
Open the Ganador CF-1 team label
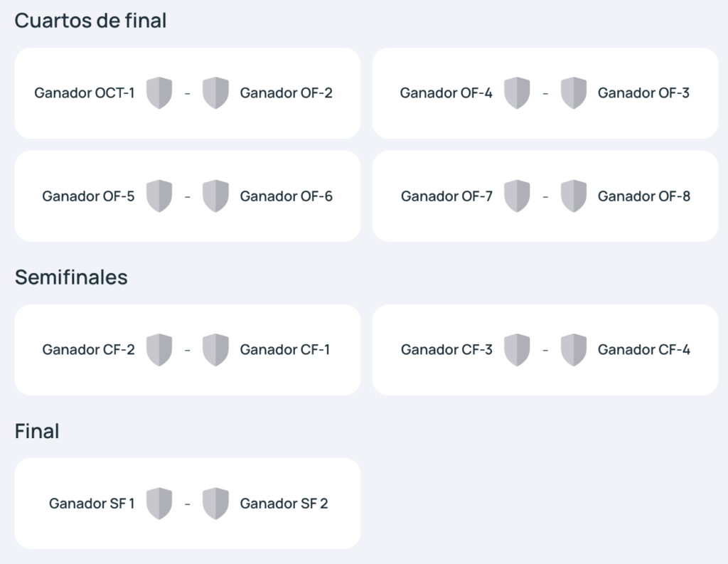(x=284, y=349)
